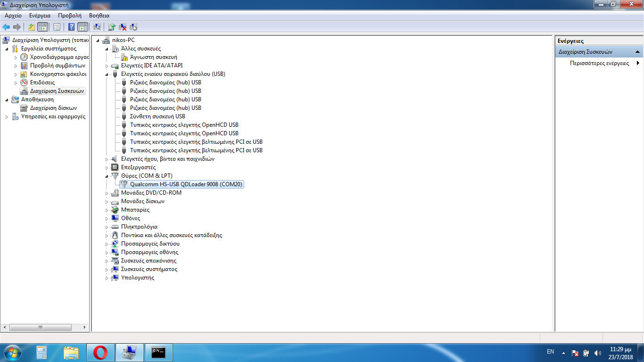Click the Uninstall device red X icon

point(123,27)
